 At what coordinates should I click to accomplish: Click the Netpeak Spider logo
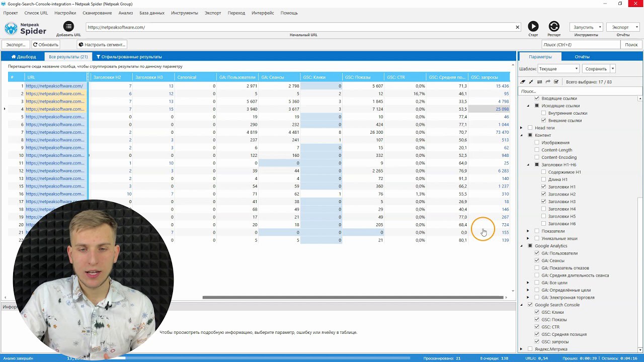pyautogui.click(x=25, y=28)
